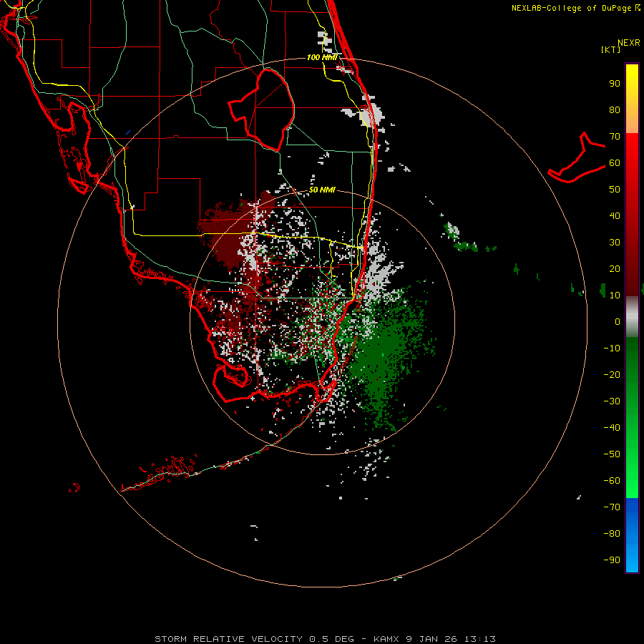Select the 40 value on velocity scale
The width and height of the screenshot is (644, 644).
[x=615, y=215]
